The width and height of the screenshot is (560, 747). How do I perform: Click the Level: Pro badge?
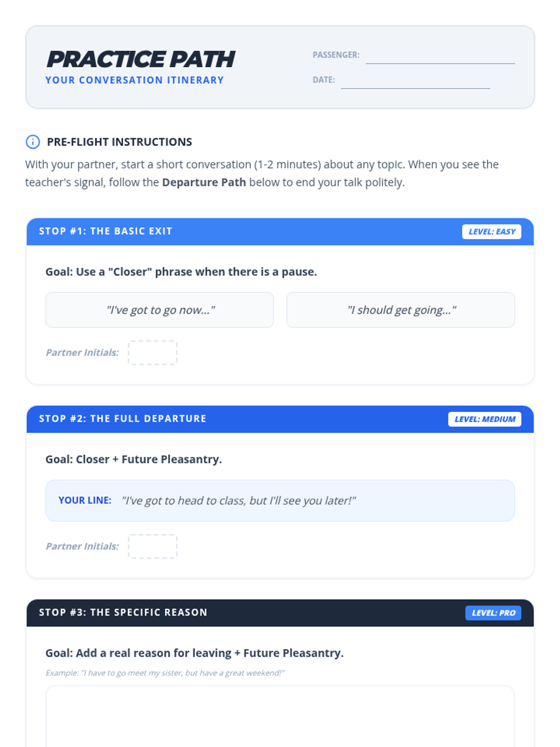point(493,613)
